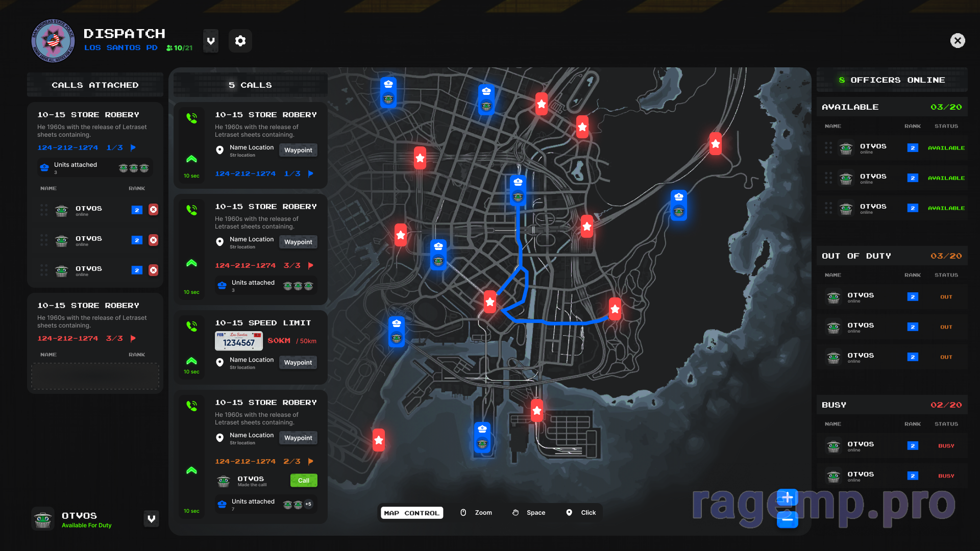Click the Space hand control hint
This screenshot has height=551, width=980.
click(x=529, y=513)
